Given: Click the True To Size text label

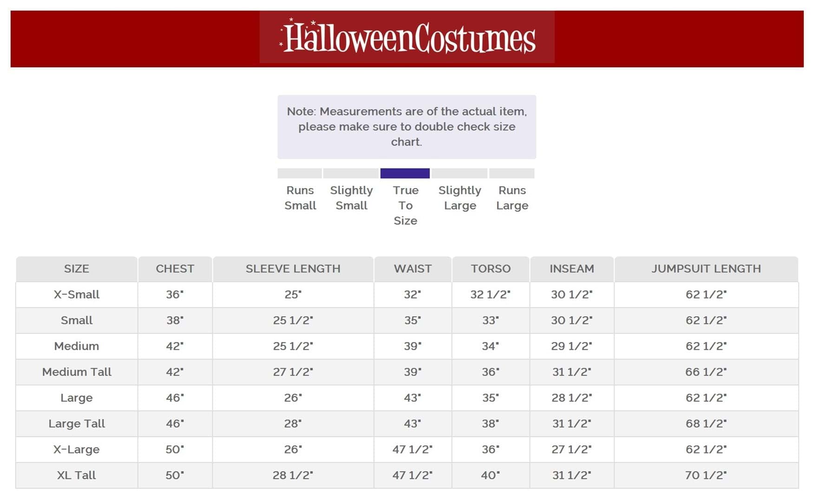Looking at the screenshot, I should point(406,205).
